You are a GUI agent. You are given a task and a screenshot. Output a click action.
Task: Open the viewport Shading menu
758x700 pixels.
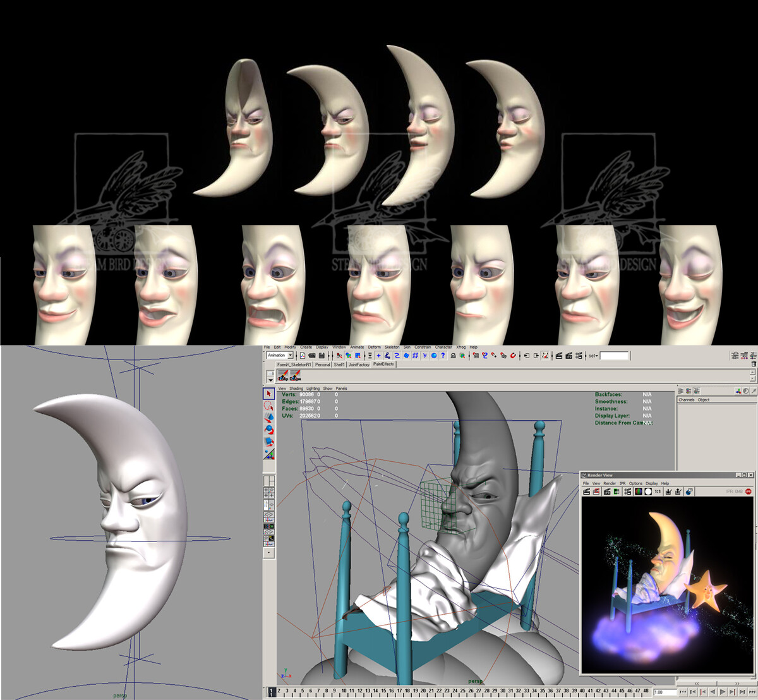[296, 389]
